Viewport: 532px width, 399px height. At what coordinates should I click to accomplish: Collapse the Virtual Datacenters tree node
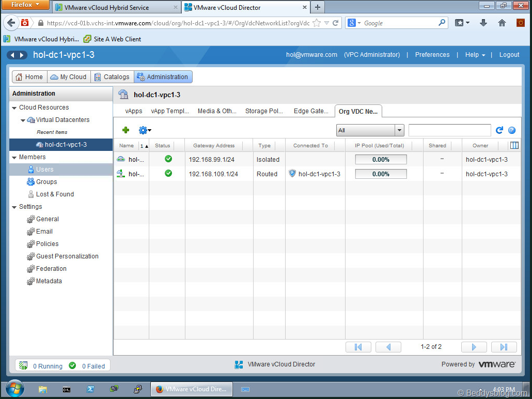coord(23,120)
